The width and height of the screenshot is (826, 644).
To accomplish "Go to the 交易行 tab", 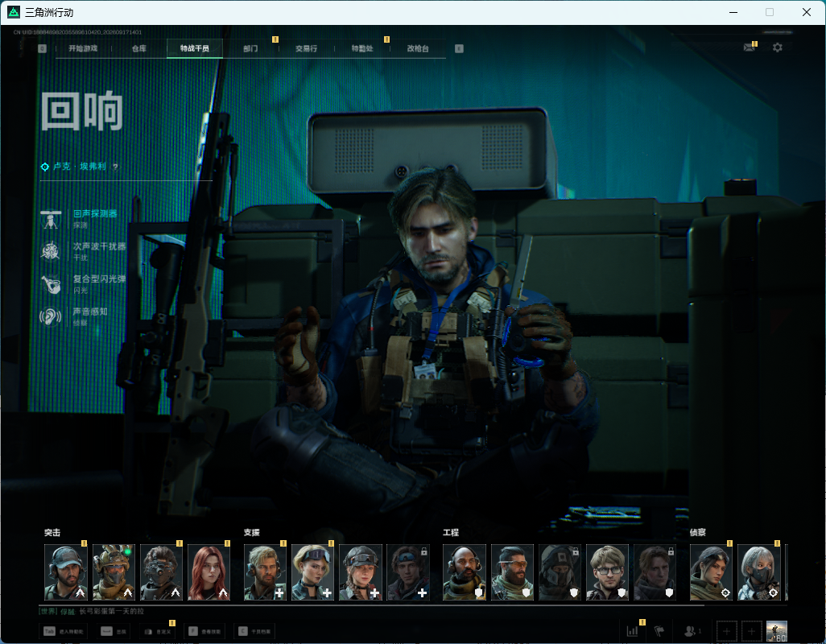I will tap(306, 48).
